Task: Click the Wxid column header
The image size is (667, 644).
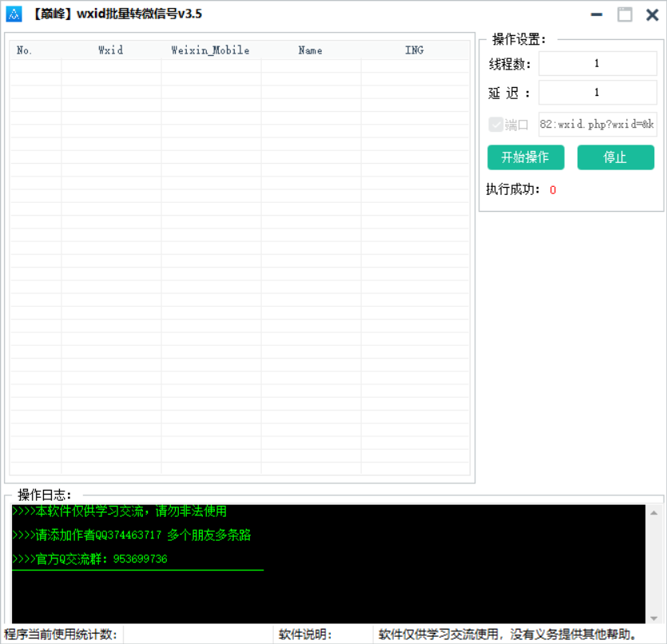Action: 110,50
